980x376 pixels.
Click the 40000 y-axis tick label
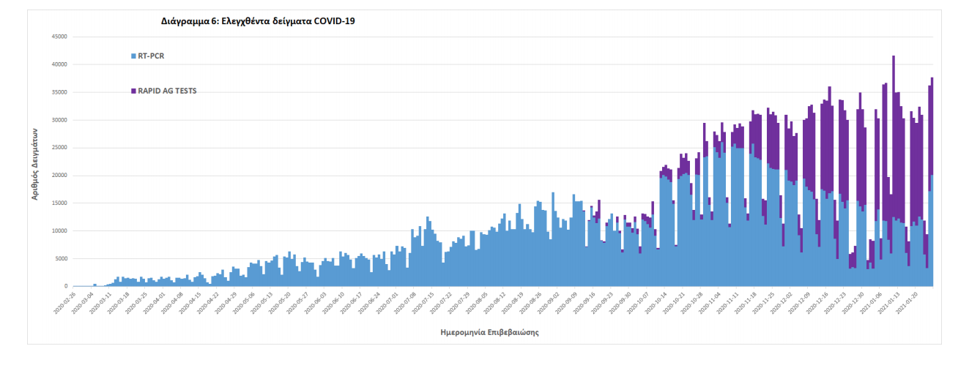click(58, 64)
